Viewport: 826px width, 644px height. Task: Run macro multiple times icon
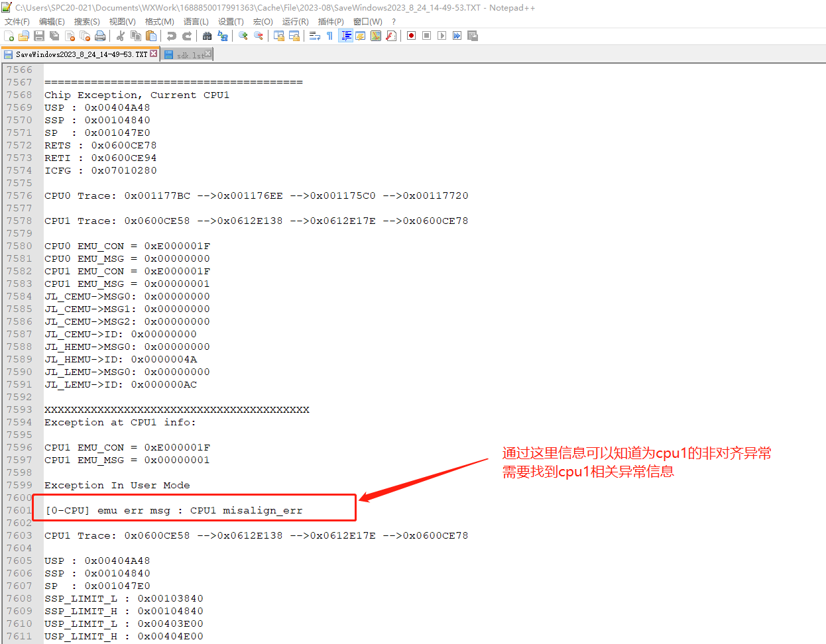(457, 36)
